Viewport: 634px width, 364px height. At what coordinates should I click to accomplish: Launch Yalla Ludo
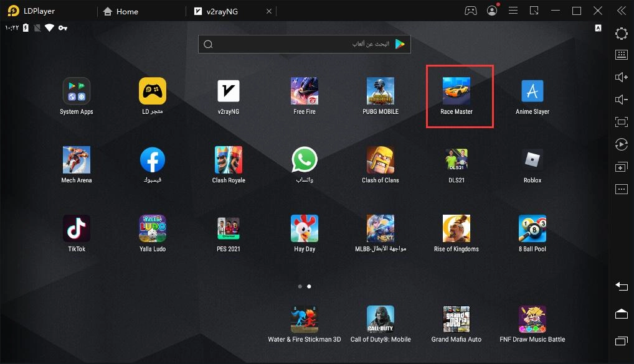(x=153, y=228)
